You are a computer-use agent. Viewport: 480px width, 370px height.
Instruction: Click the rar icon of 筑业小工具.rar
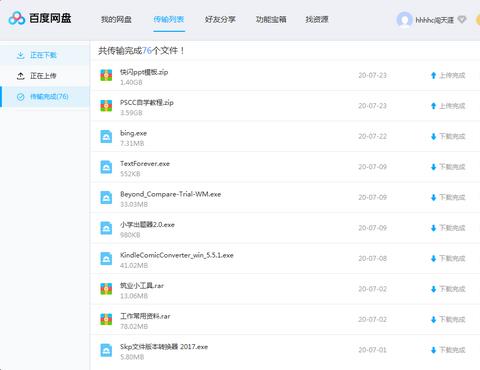[106, 289]
